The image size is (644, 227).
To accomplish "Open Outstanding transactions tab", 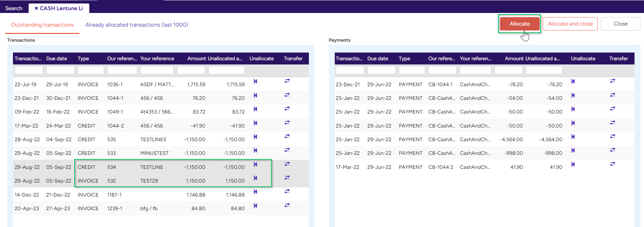I will (42, 25).
